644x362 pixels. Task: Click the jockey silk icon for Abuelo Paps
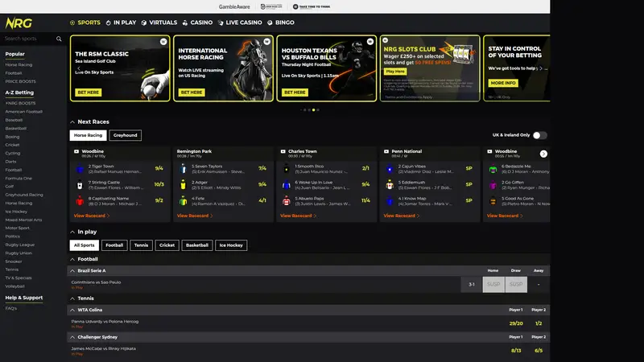coord(287,200)
